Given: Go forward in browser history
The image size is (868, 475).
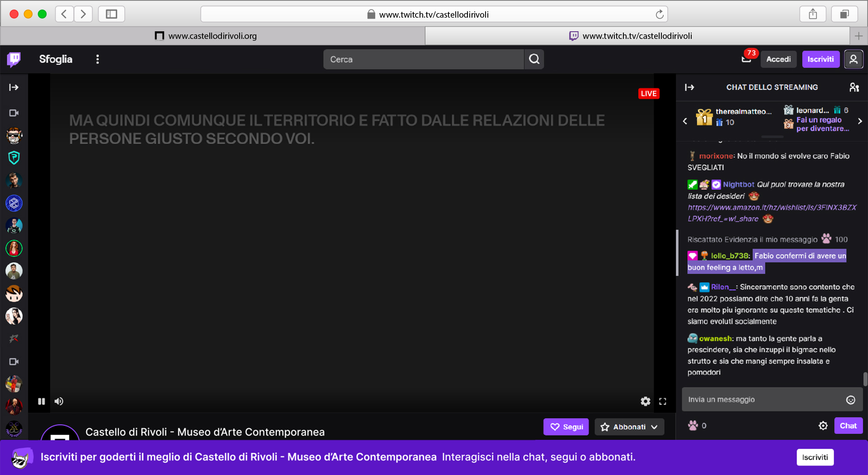Looking at the screenshot, I should pos(83,14).
